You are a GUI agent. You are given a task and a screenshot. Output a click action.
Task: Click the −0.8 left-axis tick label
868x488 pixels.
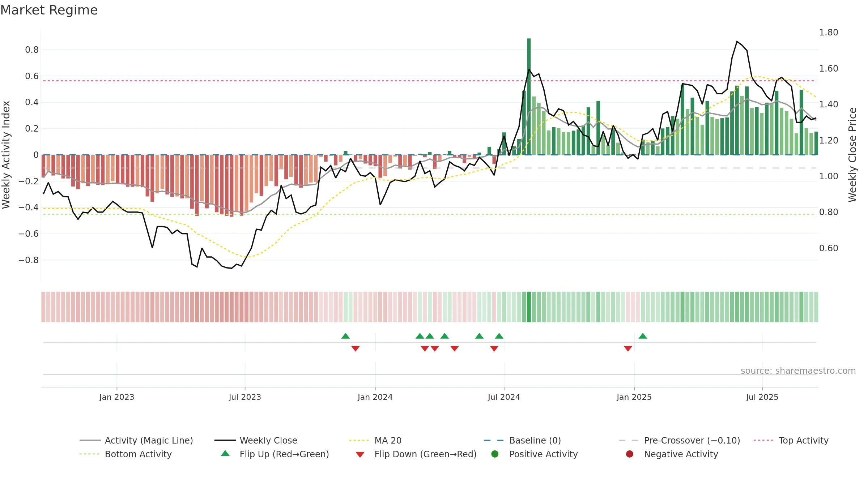pyautogui.click(x=29, y=260)
